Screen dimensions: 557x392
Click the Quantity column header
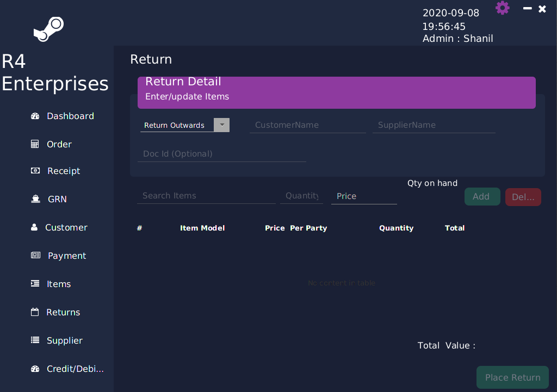396,228
